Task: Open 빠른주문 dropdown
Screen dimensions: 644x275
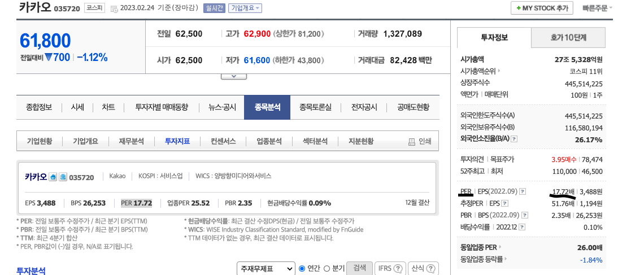Action: [x=597, y=8]
